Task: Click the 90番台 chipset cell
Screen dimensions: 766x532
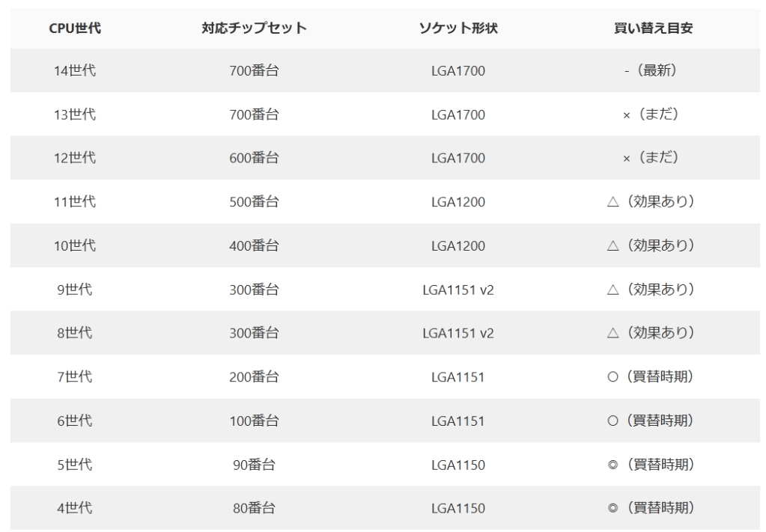Action: [254, 465]
